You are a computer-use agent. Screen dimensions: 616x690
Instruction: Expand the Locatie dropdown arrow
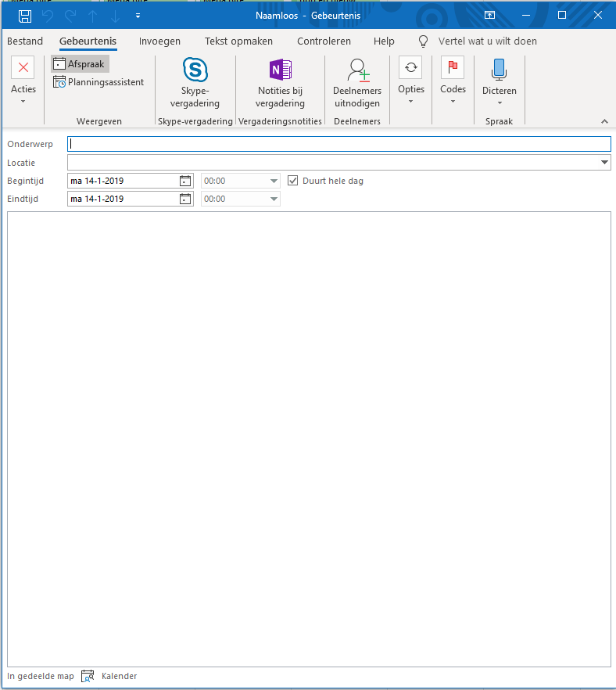605,163
